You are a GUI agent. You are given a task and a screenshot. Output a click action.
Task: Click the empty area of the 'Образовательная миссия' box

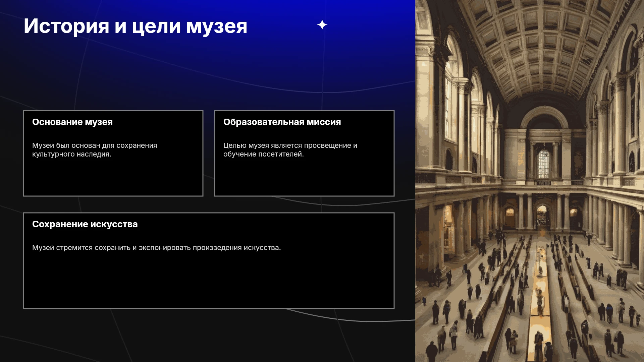coord(304,176)
